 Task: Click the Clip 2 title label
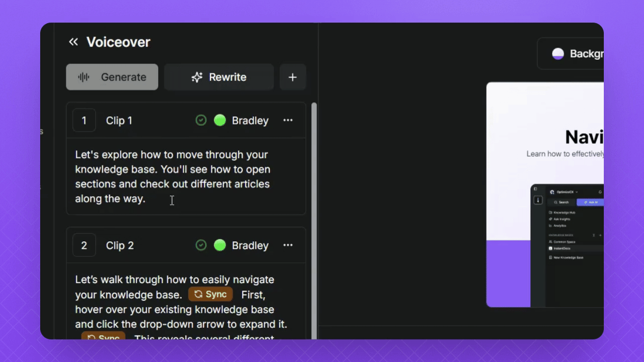tap(120, 245)
